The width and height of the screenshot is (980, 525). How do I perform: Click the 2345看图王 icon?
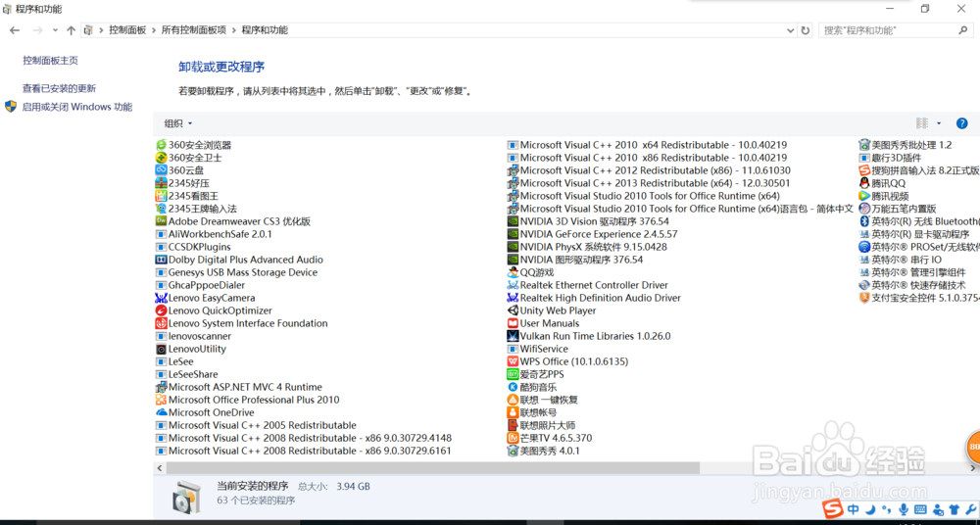point(162,196)
